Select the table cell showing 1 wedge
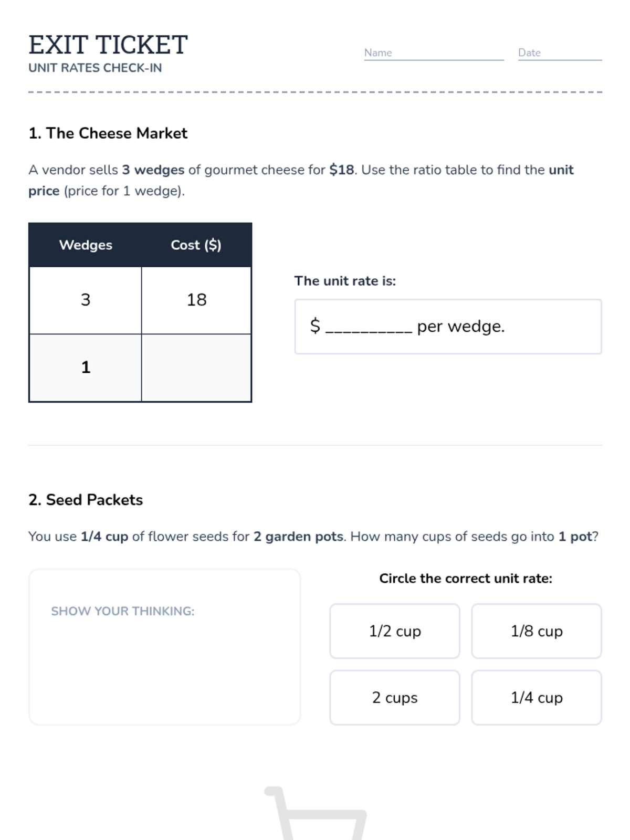Viewport: 630px width, 840px height. (86, 367)
